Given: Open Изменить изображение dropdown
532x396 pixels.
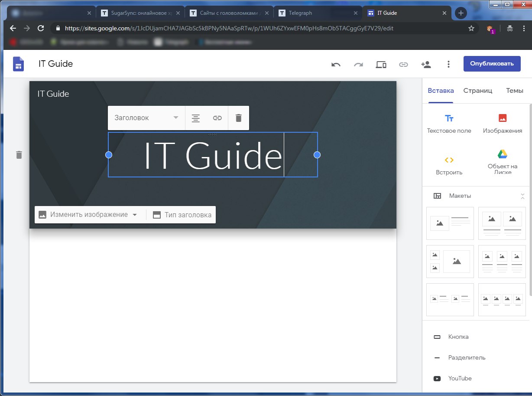Looking at the screenshot, I should [88, 215].
